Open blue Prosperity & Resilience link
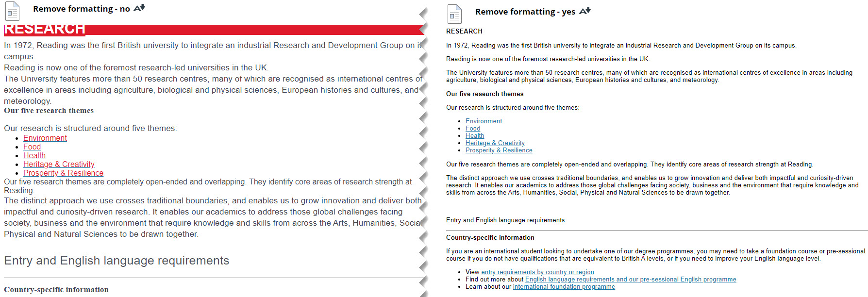 499,150
